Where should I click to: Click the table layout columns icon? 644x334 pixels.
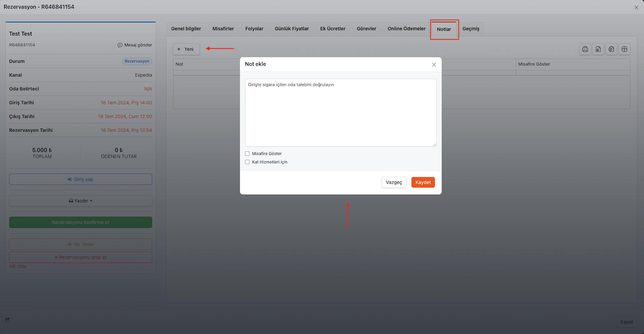point(624,49)
